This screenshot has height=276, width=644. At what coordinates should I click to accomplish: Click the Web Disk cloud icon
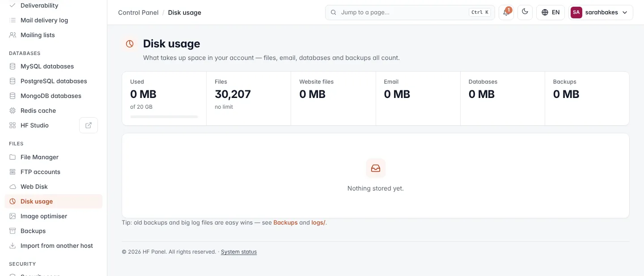pyautogui.click(x=13, y=187)
